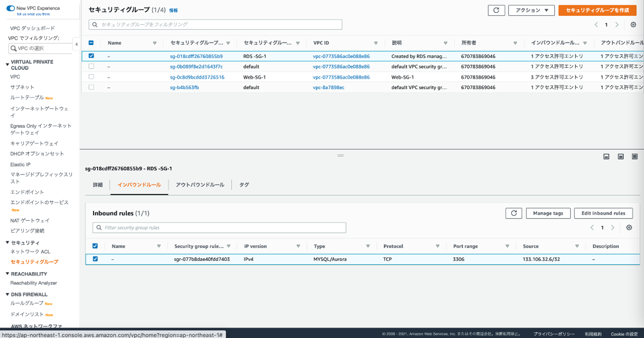The width and height of the screenshot is (644, 338).
Task: Click the Edit inbound rules button
Action: (x=603, y=213)
